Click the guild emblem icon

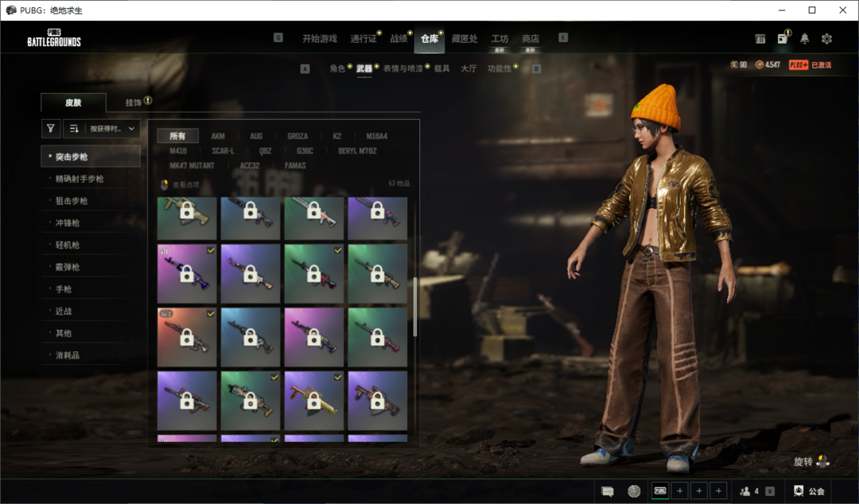(799, 491)
